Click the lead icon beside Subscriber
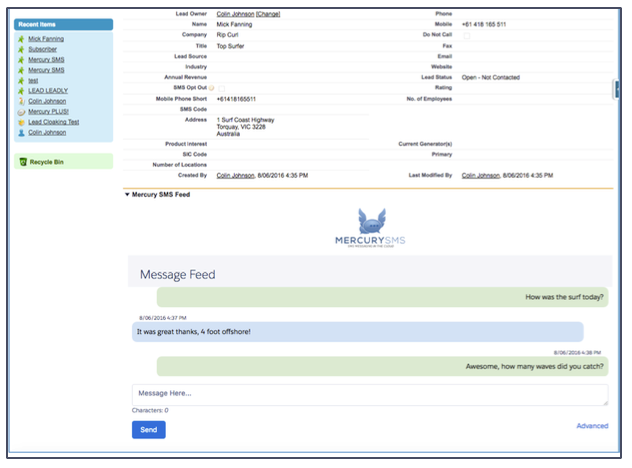Image resolution: width=632 pixels, height=468 pixels. tap(21, 50)
